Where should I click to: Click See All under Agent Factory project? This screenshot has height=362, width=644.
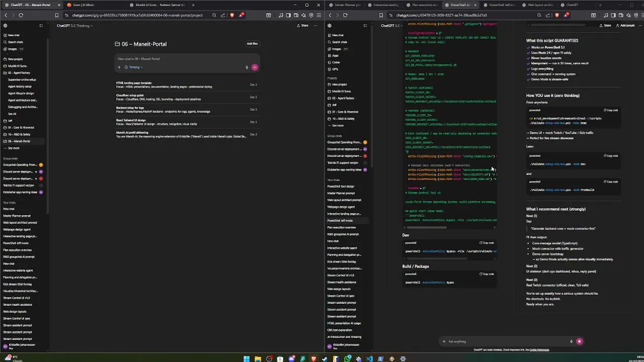click(12, 114)
